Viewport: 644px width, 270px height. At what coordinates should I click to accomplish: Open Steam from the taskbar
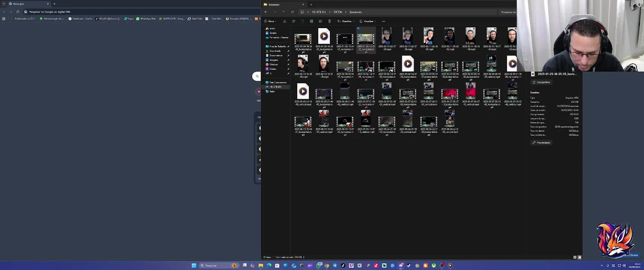(409, 265)
